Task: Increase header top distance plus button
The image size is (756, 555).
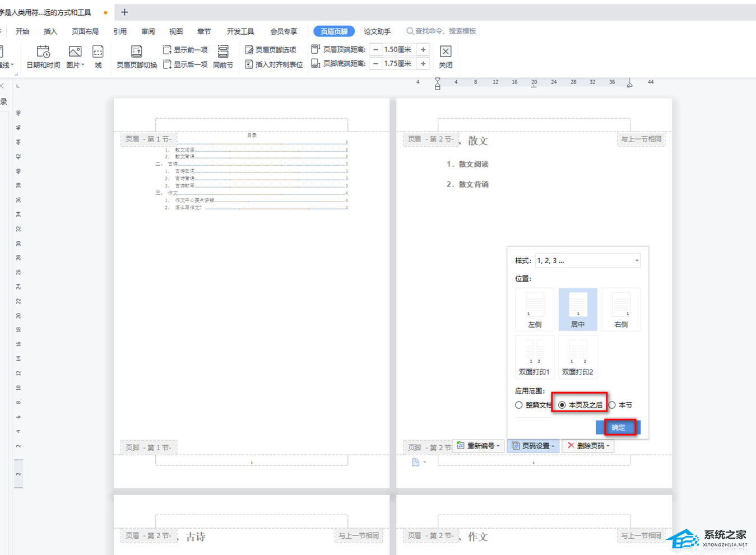Action: click(x=423, y=50)
